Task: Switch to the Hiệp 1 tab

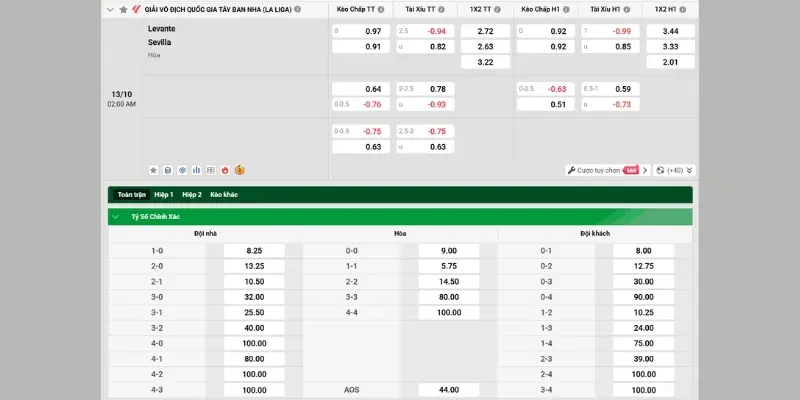Action: click(164, 195)
